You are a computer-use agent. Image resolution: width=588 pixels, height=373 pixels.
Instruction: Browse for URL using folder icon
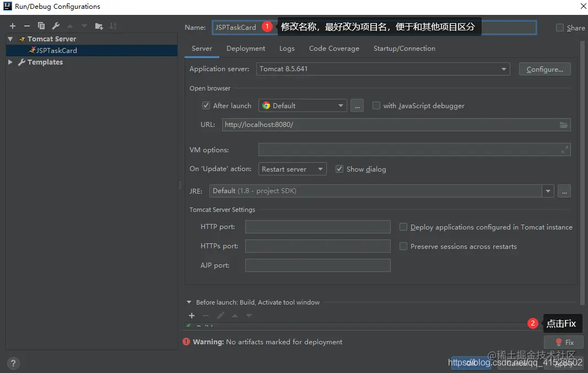[564, 125]
